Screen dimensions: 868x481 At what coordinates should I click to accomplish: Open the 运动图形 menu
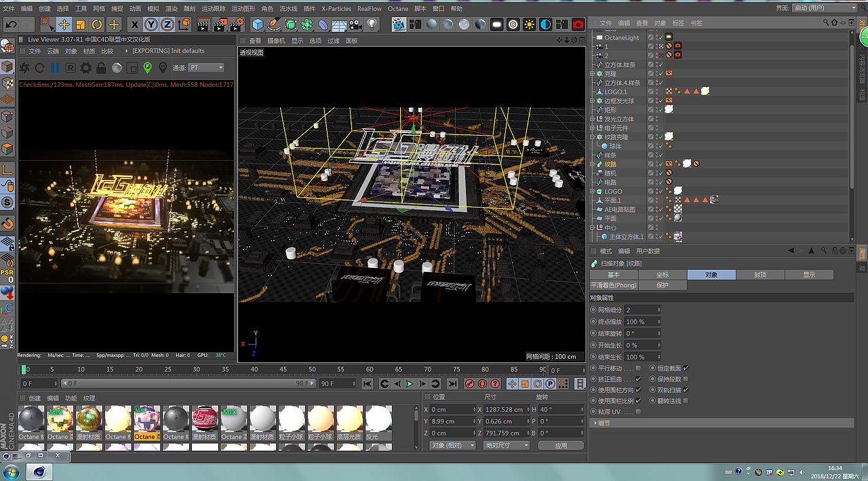243,9
